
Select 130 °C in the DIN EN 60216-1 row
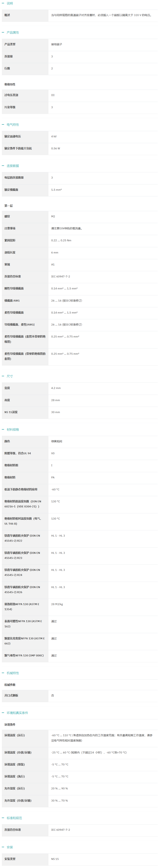tap(56, 501)
